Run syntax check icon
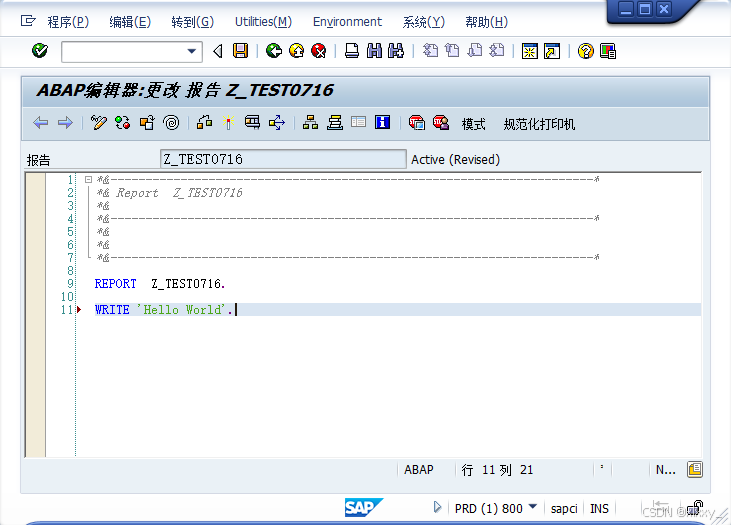Viewport: 731px width, 525px height. pos(204,123)
